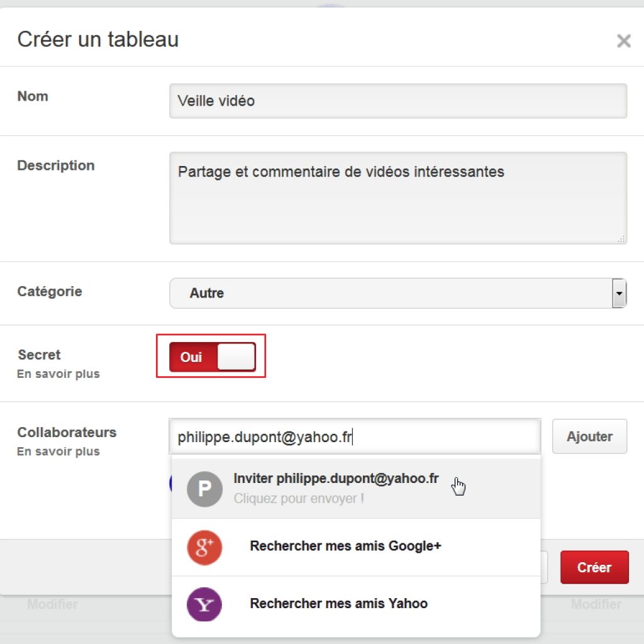Click the faded Modifier link at bottom-left
Image resolution: width=644 pixels, height=644 pixels.
point(53,604)
